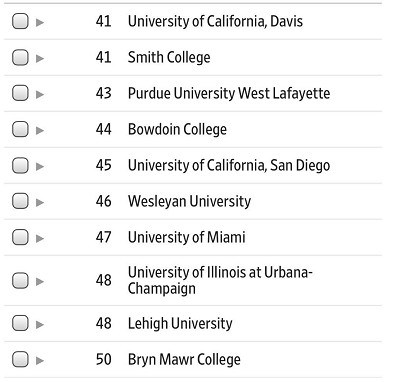
Task: Expand details arrow for Smith College
Action: coord(40,58)
